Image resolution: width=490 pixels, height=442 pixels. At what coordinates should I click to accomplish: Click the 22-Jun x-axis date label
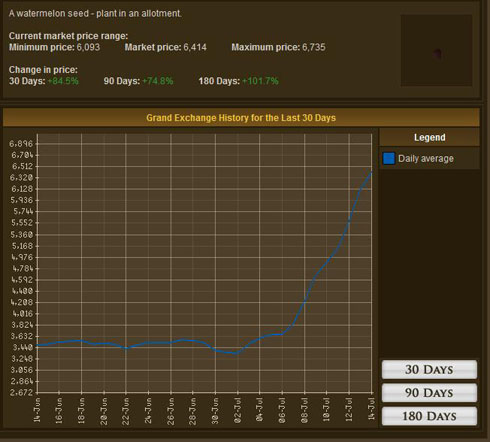click(126, 411)
